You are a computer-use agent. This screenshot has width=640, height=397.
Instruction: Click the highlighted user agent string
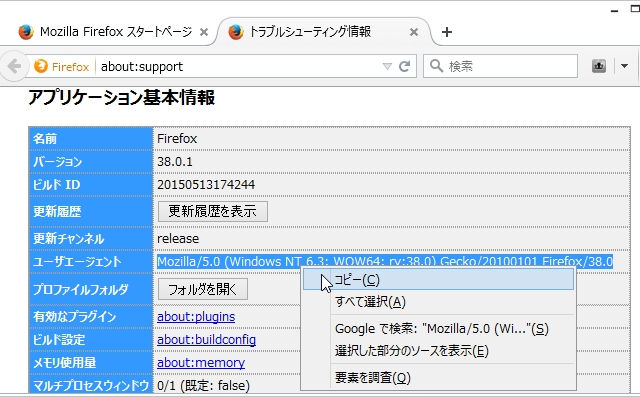(384, 261)
